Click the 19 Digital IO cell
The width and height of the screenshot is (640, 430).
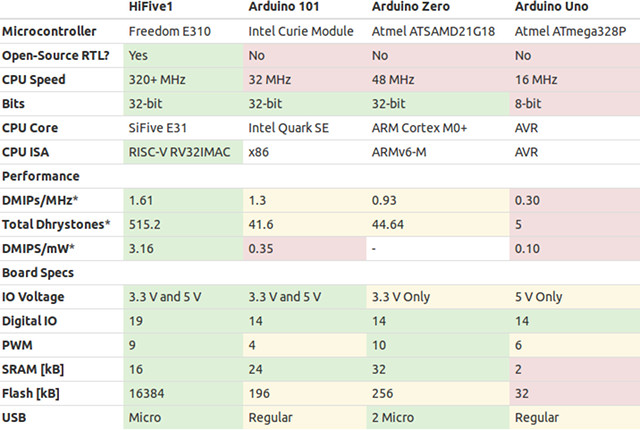tap(183, 321)
